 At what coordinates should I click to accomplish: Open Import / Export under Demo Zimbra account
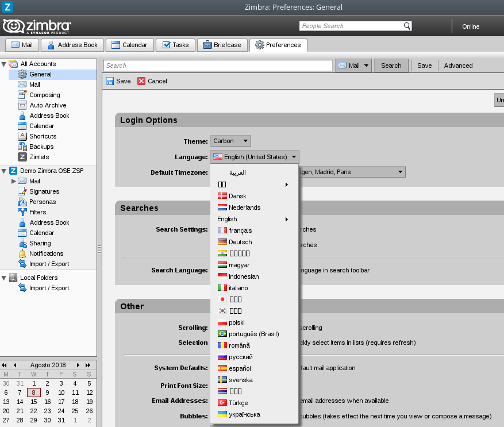[49, 264]
